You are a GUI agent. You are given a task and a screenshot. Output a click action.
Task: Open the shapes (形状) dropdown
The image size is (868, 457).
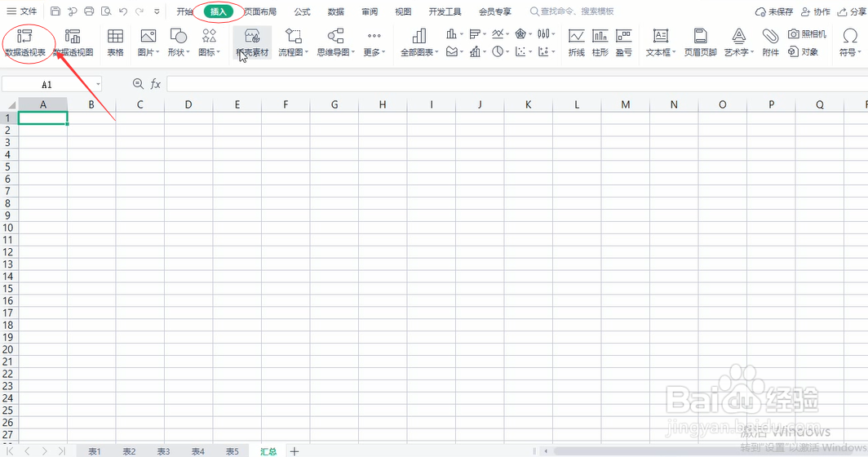tap(178, 43)
